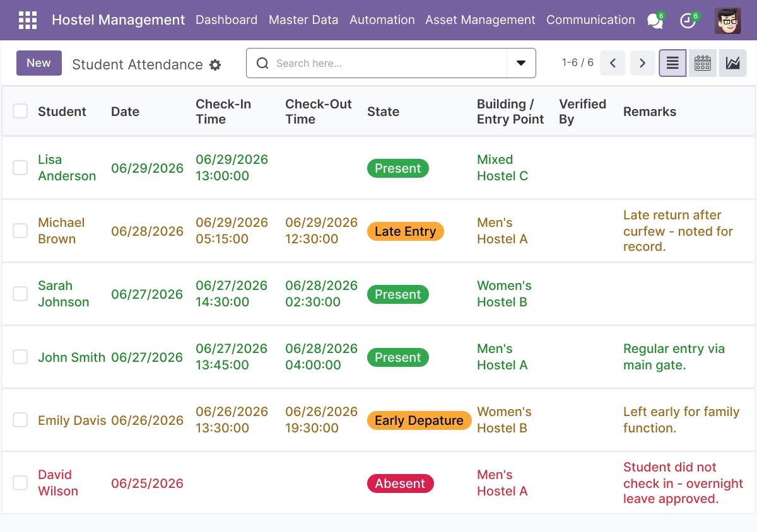Click John Smith's Present status badge
Screen dimensions: 757x532
tap(398, 357)
